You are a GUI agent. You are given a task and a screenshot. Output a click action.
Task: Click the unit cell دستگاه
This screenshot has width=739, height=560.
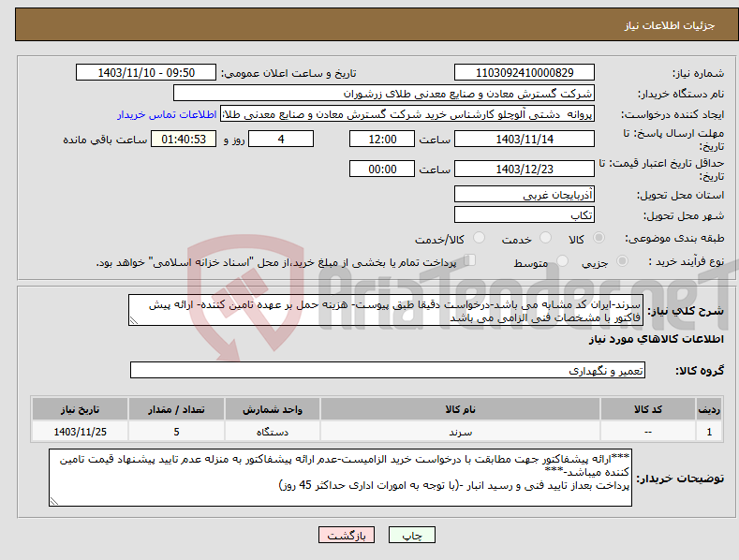click(273, 432)
